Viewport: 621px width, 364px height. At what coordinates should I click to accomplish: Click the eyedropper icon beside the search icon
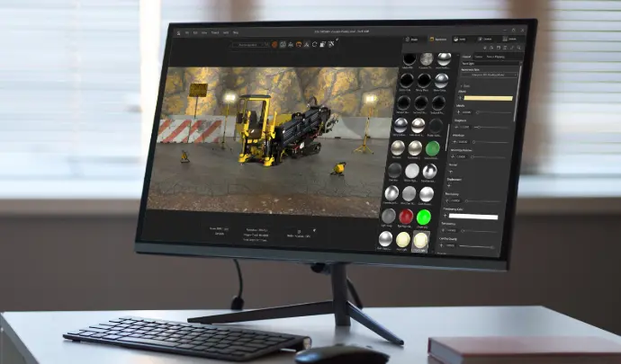click(x=512, y=48)
